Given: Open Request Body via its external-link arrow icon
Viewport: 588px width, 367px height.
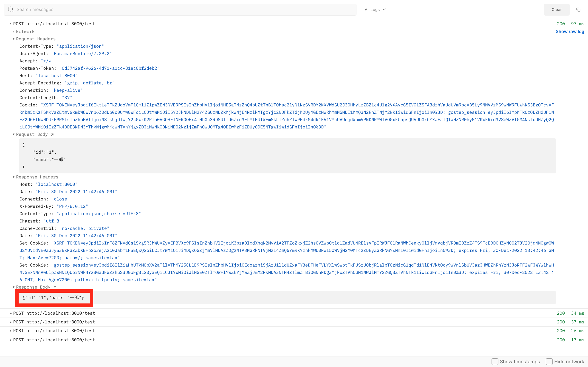Looking at the screenshot, I should [x=52, y=134].
